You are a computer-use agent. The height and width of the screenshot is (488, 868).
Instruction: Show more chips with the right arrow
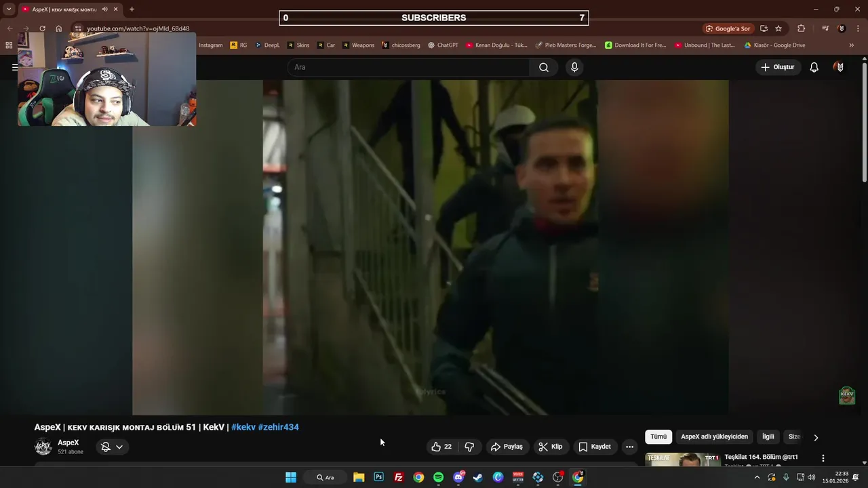click(x=816, y=437)
